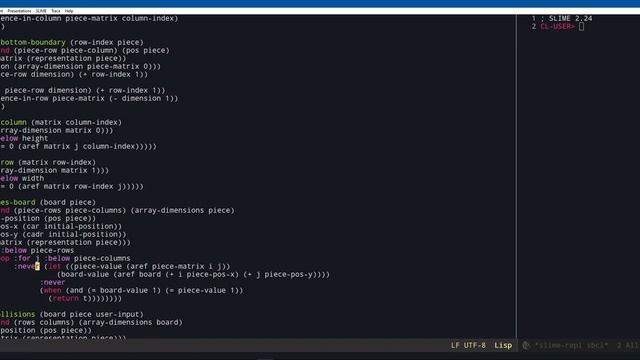Click 'row (matrix row-index)' definition line
This screenshot has width=640, height=360.
pyautogui.click(x=48, y=162)
